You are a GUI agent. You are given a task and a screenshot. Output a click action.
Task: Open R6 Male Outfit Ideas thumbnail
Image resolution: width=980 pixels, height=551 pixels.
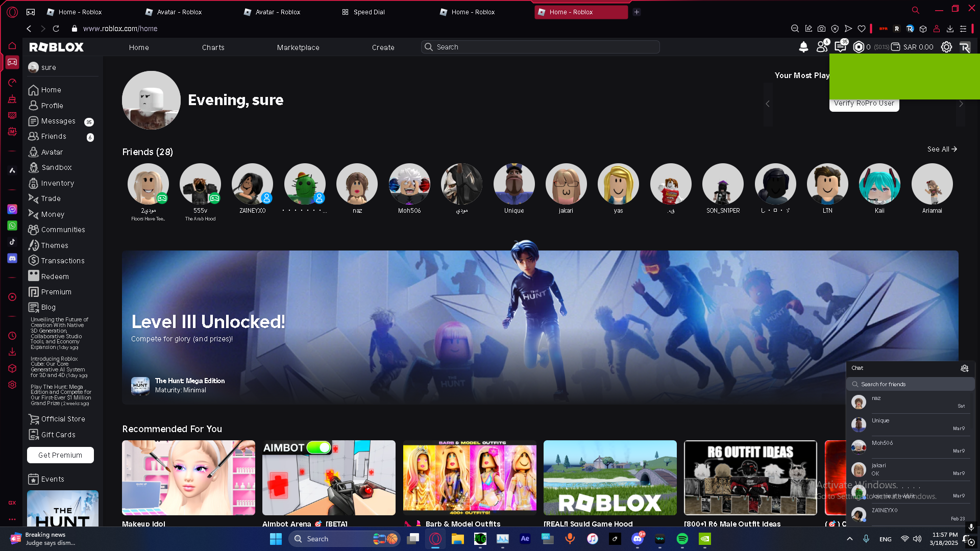750,478
